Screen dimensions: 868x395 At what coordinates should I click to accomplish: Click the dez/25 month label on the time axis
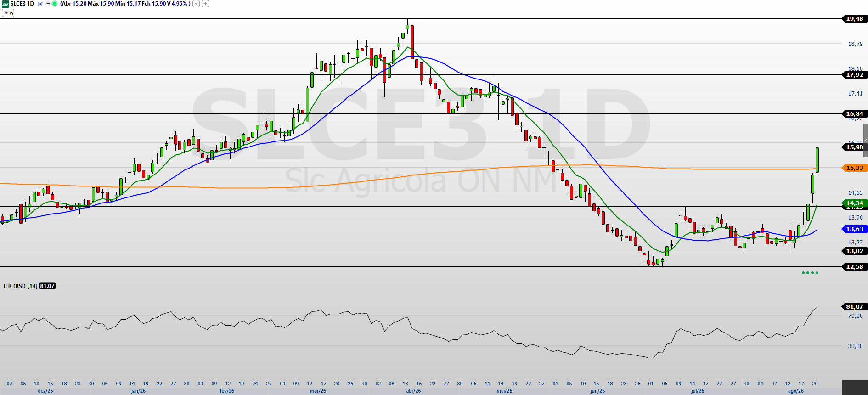click(x=45, y=391)
